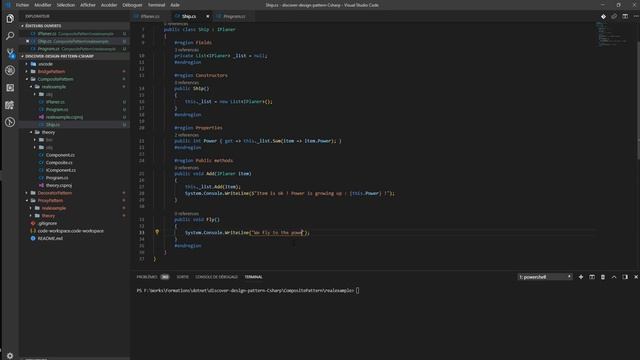Kill the terminal with trash icon
Viewport: 640px width, 360px height.
pos(603,277)
